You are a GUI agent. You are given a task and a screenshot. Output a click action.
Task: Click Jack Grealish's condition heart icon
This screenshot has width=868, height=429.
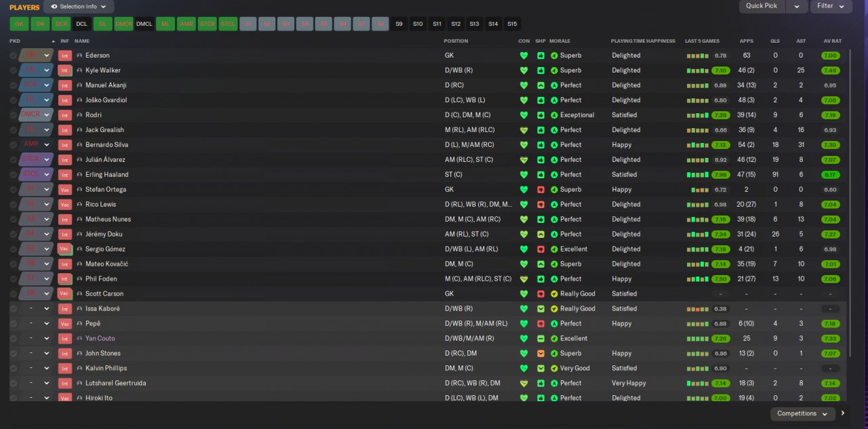coord(524,130)
